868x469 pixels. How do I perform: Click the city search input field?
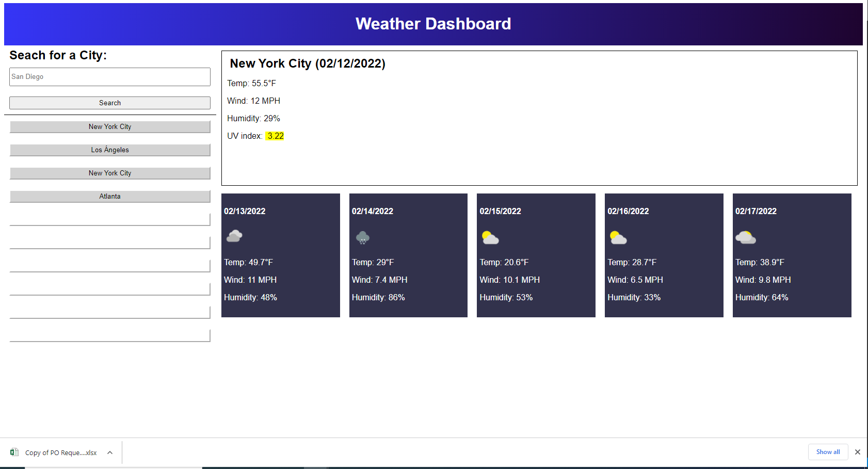coord(110,77)
